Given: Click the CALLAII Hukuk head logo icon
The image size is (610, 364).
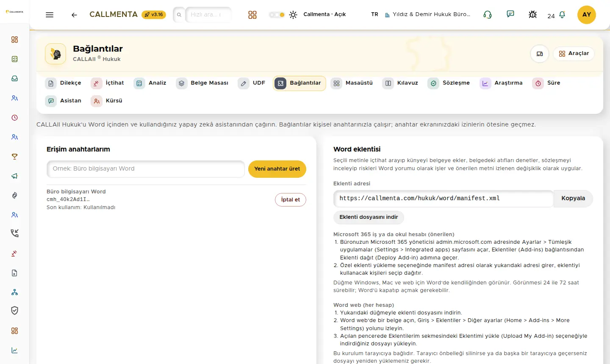Looking at the screenshot, I should pos(55,54).
